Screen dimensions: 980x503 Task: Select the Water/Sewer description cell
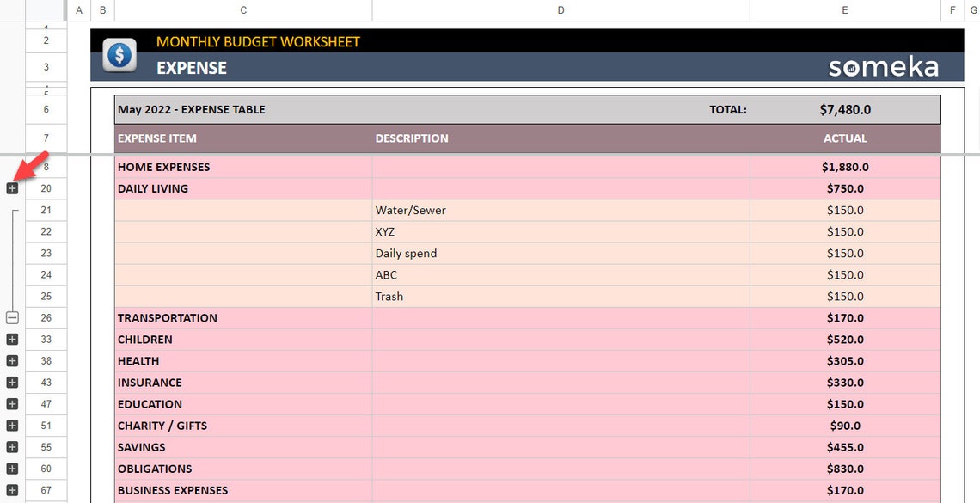pyautogui.click(x=560, y=210)
